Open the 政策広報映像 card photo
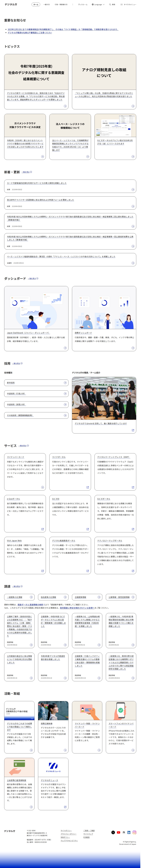 point(53,711)
